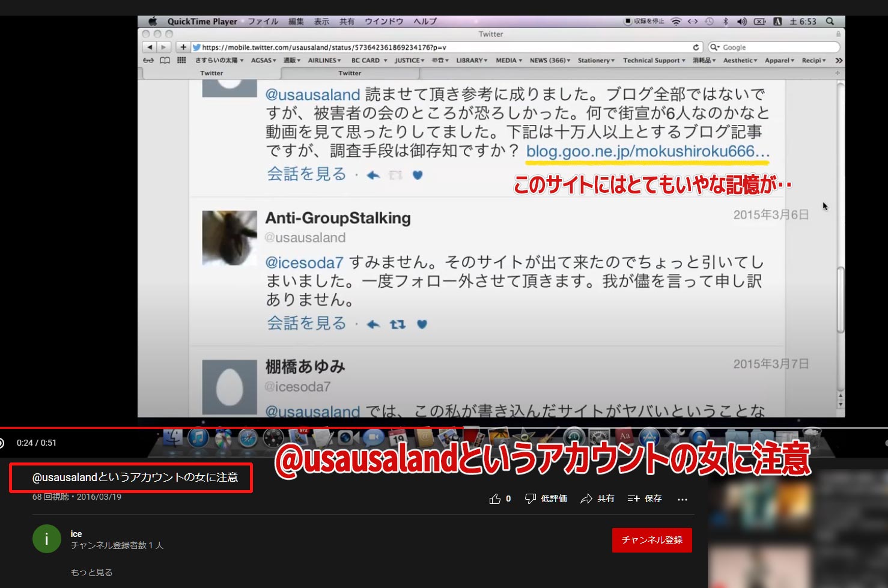Click the Safari URL address field
This screenshot has width=888, height=588.
point(446,47)
